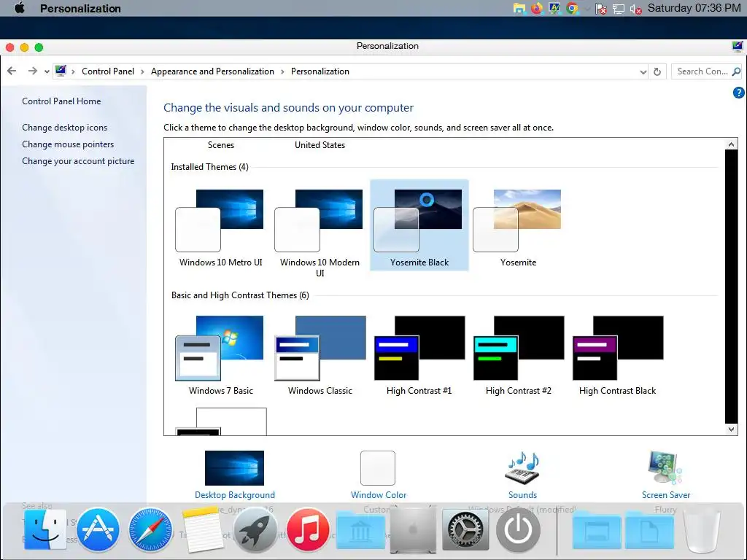Go to Appearance and Personalization breadcrumb
This screenshot has height=560, width=747.
click(212, 71)
